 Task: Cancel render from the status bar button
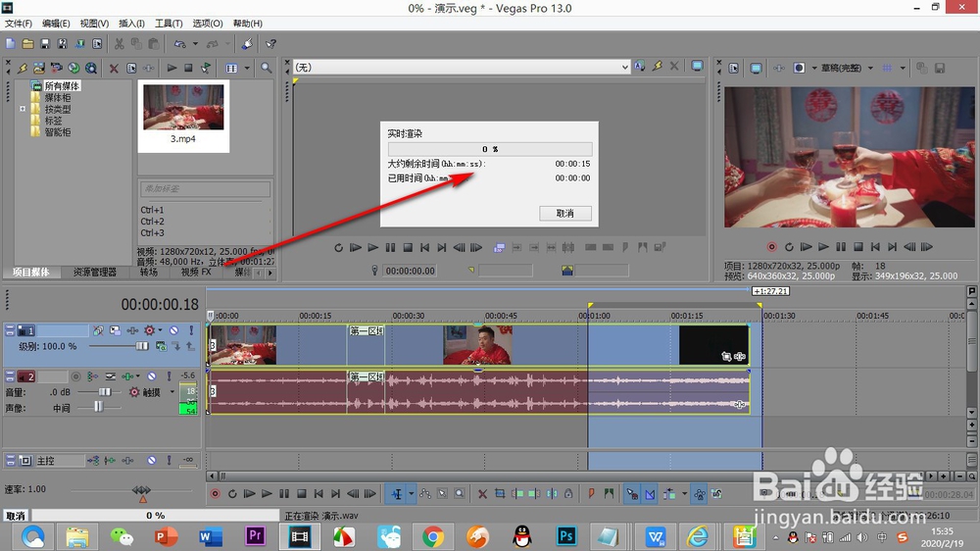[x=16, y=516]
